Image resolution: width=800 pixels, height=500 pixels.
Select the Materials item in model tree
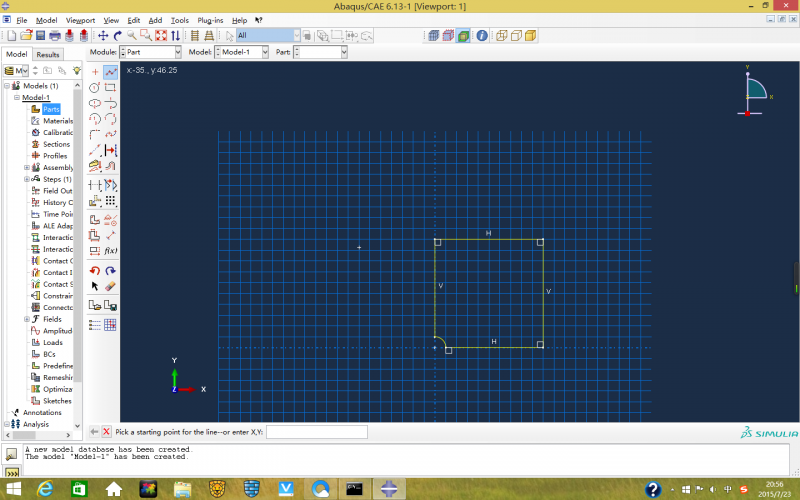[x=57, y=121]
